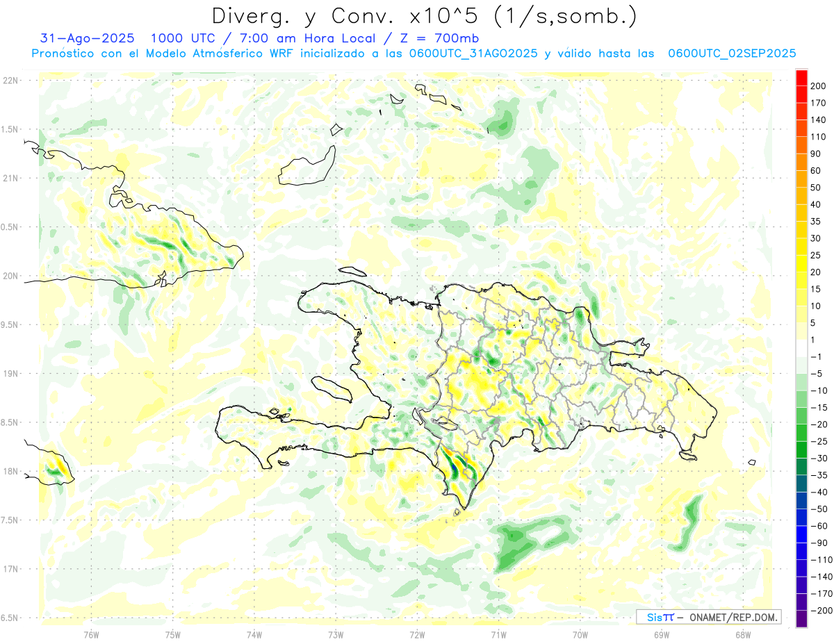The width and height of the screenshot is (834, 644).
Task: Click the '70W' longitude label
Action: [580, 634]
